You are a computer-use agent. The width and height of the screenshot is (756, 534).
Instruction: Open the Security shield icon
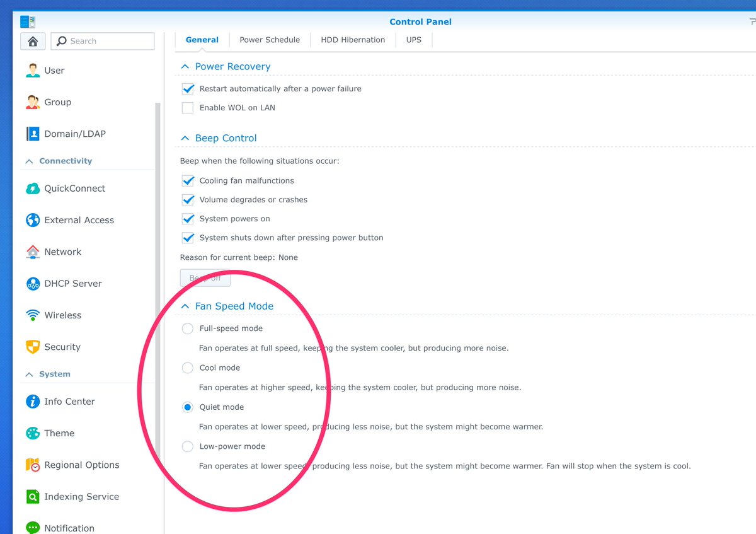(33, 347)
